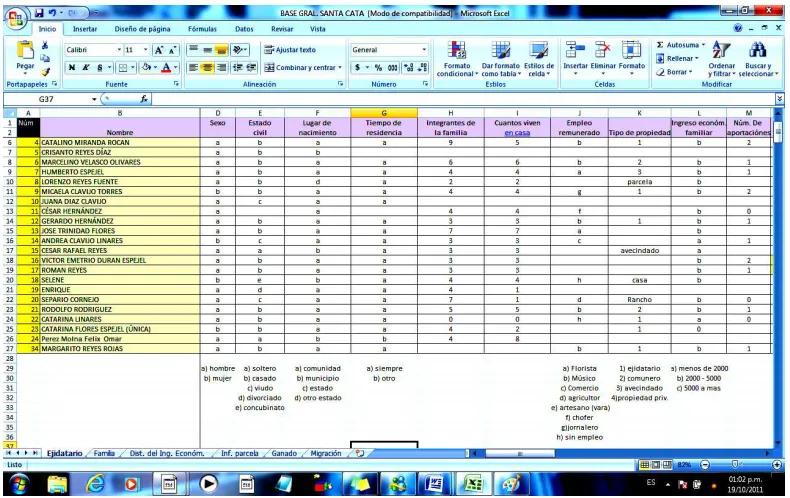Adjust the zoom slider in status bar
The height and width of the screenshot is (498, 790).
click(x=735, y=464)
